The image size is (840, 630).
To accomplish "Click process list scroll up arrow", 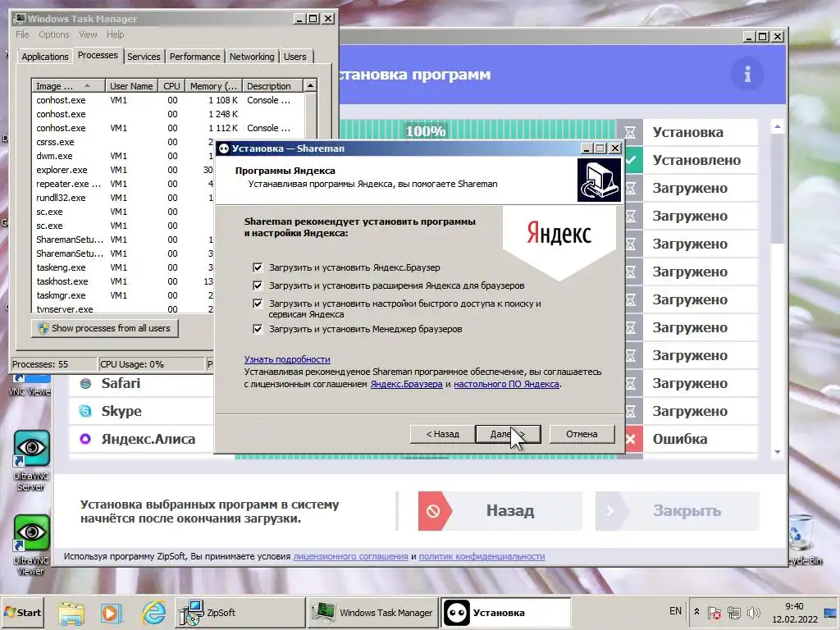I will tap(310, 85).
